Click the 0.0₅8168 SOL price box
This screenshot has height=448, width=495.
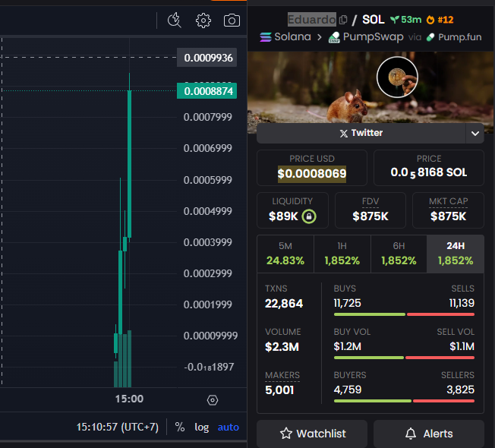point(429,168)
